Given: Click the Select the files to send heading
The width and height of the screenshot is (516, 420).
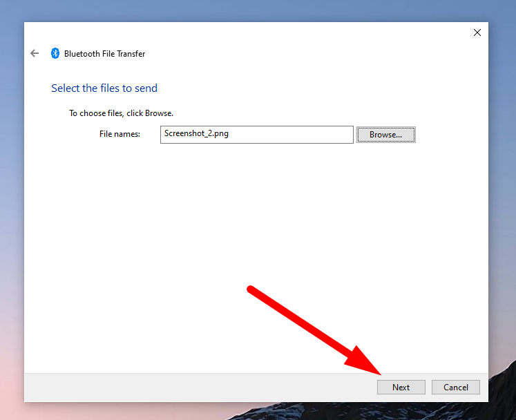Looking at the screenshot, I should click(104, 88).
